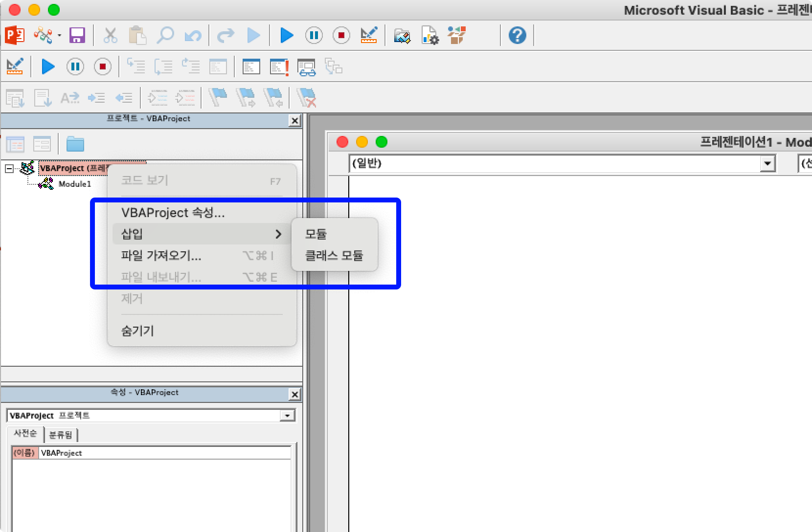The image size is (812, 532).
Task: Click the Step Out icon
Action: [191, 66]
